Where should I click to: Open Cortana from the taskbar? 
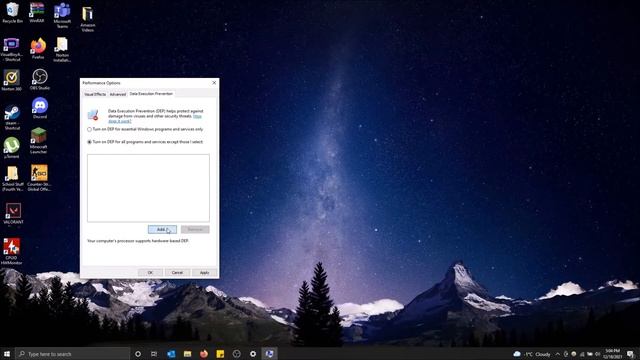138,354
